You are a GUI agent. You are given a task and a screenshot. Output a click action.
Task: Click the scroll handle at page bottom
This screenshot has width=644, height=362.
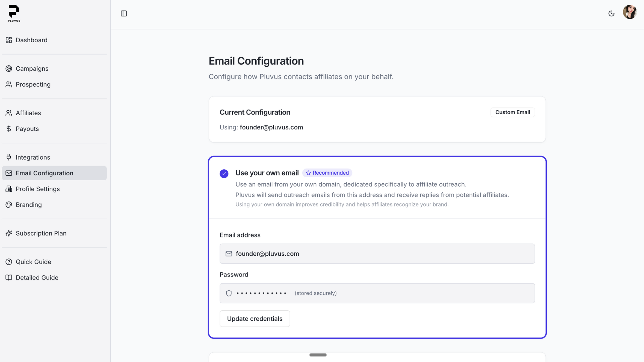point(318,355)
